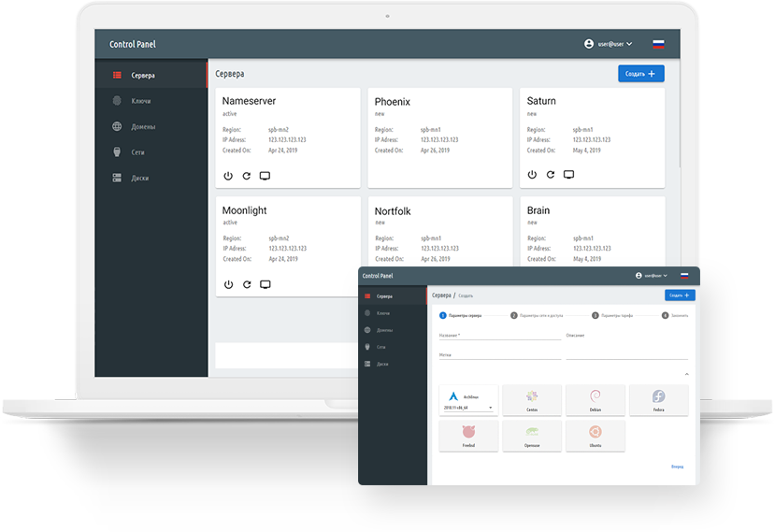
Task: Open Archlinux version dropdown 2018.11-x86_64
Action: click(x=468, y=408)
